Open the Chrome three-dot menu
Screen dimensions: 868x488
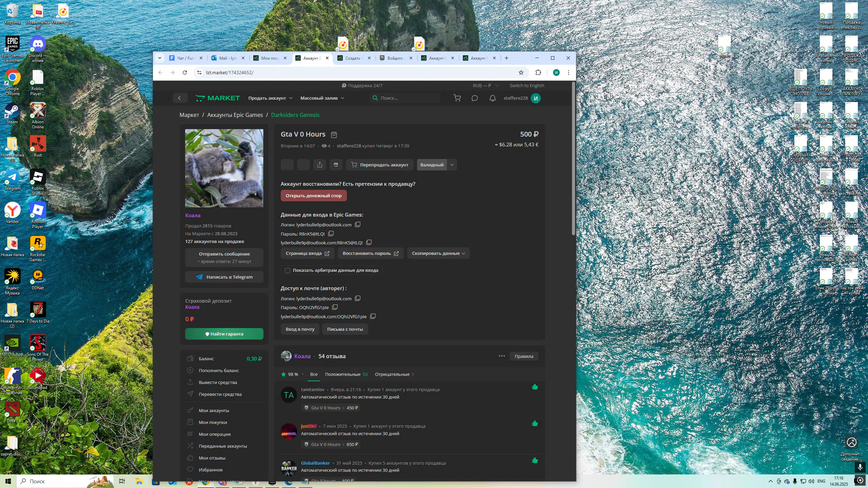click(x=569, y=73)
